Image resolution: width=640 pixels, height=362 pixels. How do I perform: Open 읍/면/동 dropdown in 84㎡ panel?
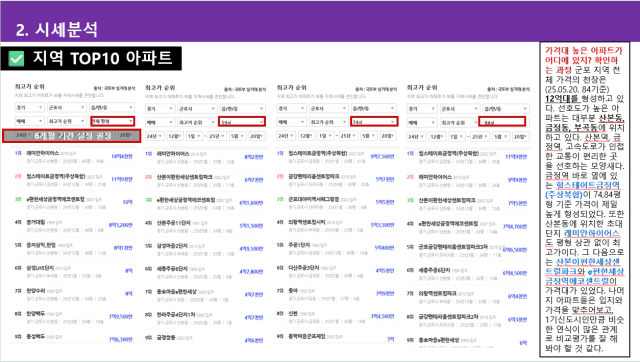(506, 109)
